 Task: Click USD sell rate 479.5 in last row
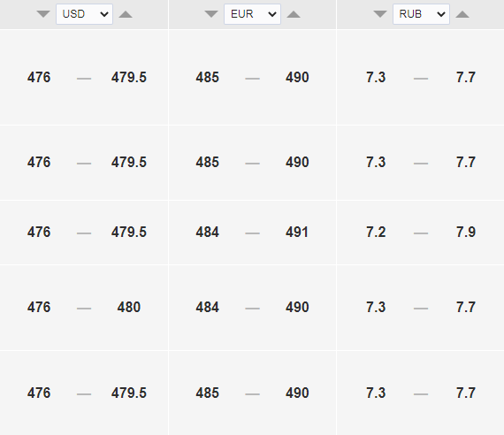(x=129, y=393)
